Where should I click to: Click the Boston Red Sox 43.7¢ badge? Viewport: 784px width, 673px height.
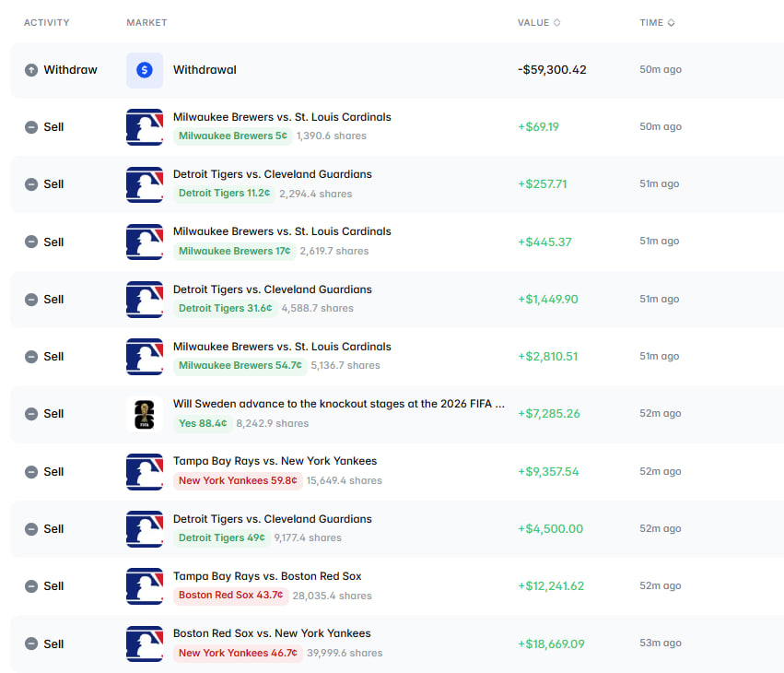tap(231, 595)
